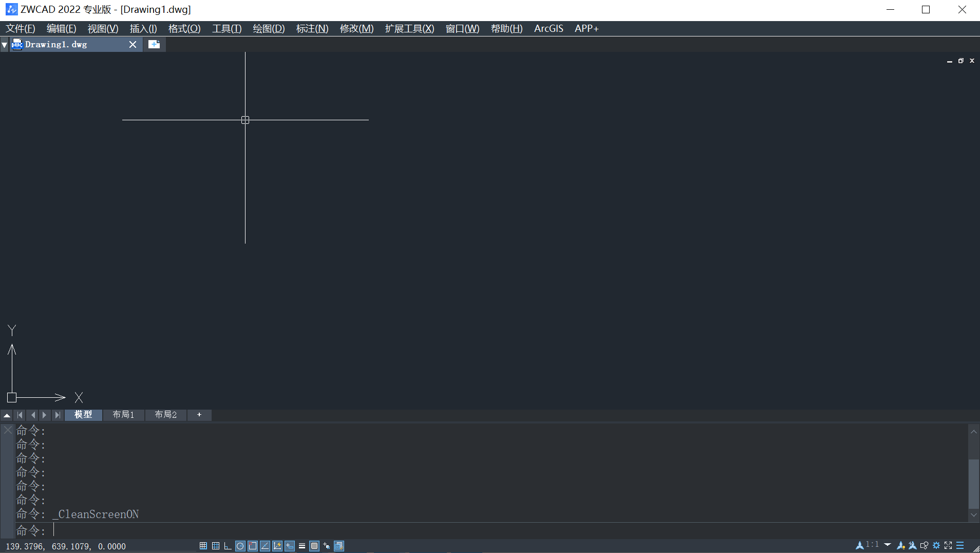Close the command line panel
The height and width of the screenshot is (553, 980).
[8, 430]
